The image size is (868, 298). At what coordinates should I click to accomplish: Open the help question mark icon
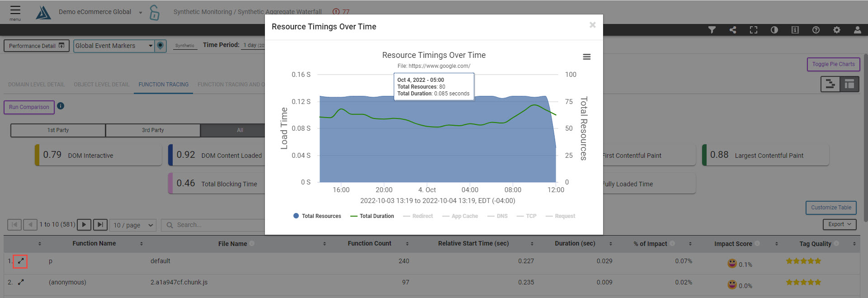pyautogui.click(x=816, y=30)
